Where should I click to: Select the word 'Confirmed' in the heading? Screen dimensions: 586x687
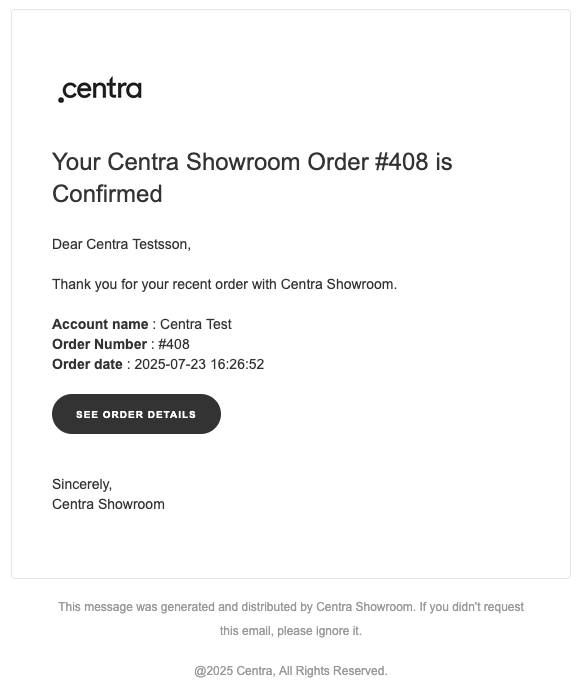107,194
